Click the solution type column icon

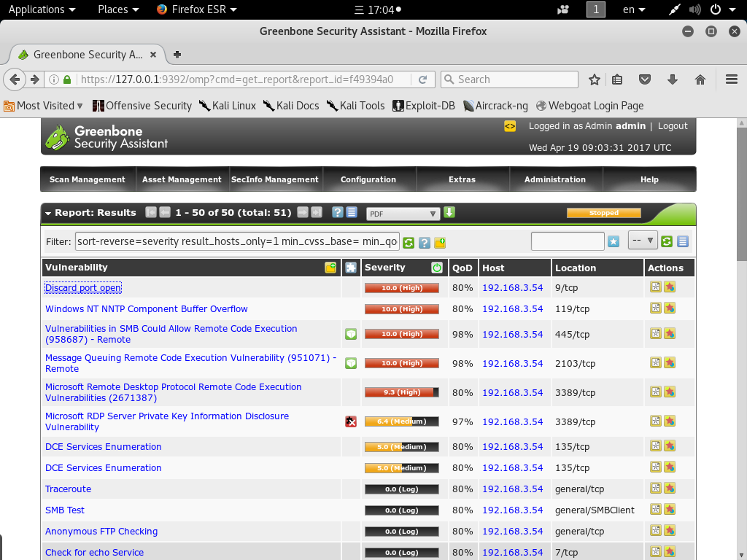tap(351, 268)
